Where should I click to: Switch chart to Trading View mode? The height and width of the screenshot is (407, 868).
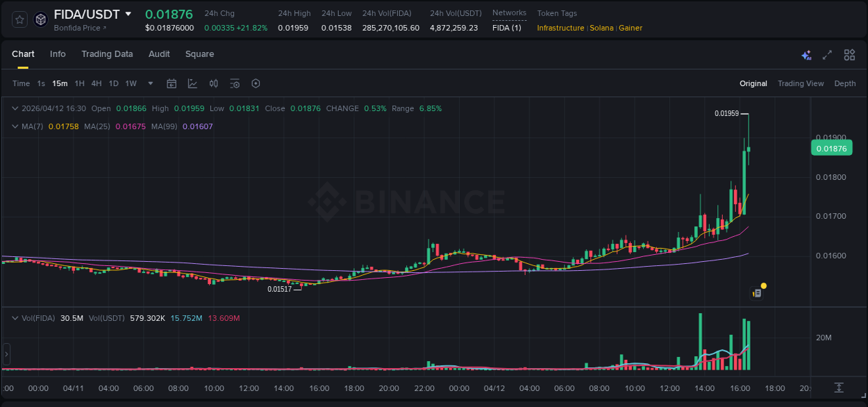[x=801, y=83]
